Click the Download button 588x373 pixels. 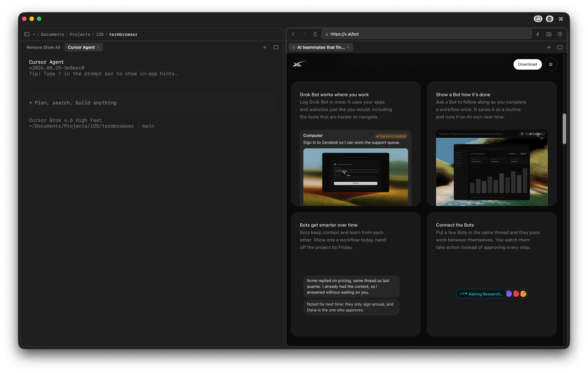(x=527, y=64)
